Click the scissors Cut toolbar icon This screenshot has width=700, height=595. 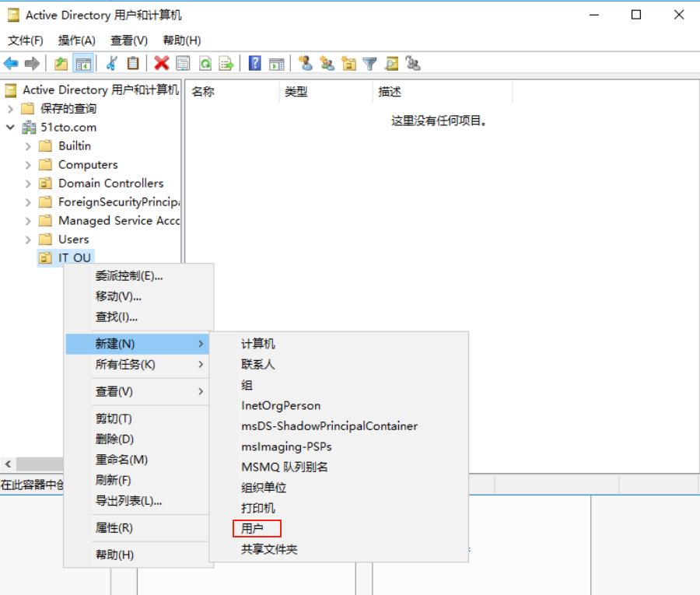click(112, 64)
